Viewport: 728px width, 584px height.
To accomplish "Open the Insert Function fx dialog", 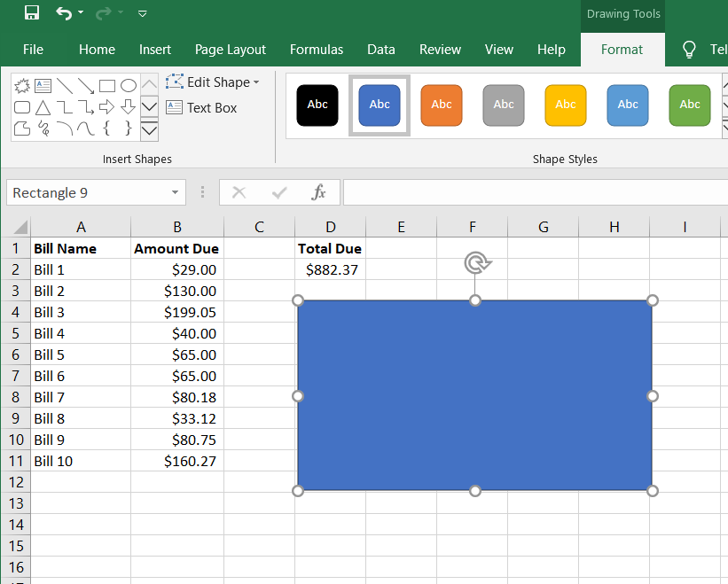I will tap(319, 192).
